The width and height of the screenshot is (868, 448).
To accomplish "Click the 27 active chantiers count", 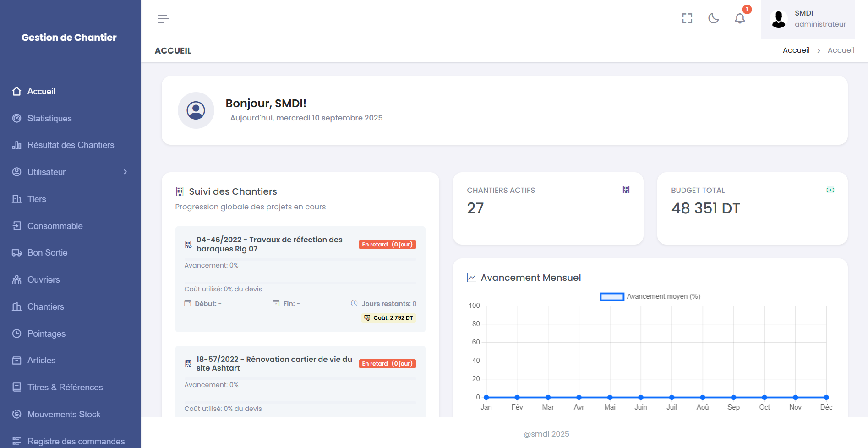I will click(x=475, y=208).
